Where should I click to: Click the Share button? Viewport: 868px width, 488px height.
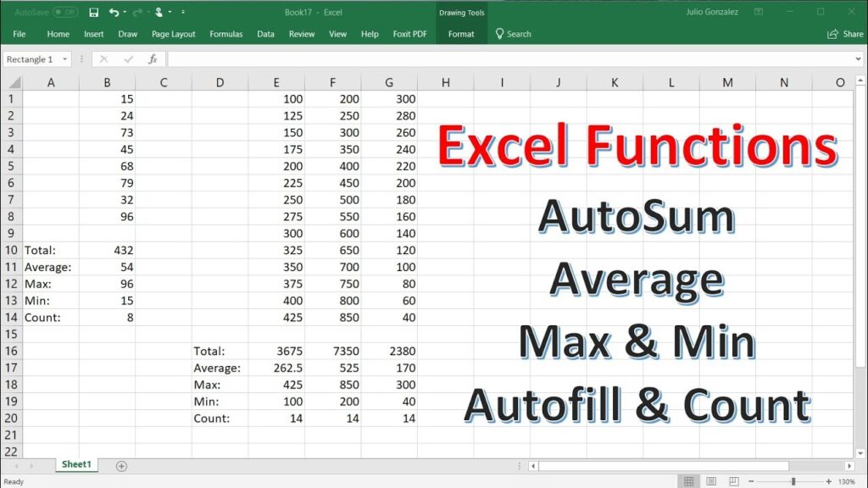click(x=847, y=34)
